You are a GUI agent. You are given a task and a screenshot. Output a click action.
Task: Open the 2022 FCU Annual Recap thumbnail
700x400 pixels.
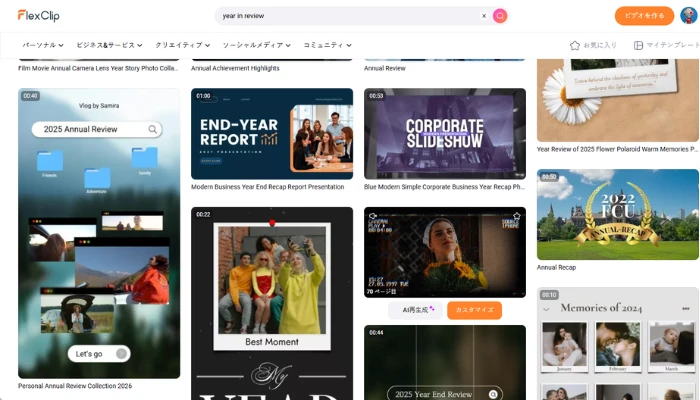(x=617, y=214)
